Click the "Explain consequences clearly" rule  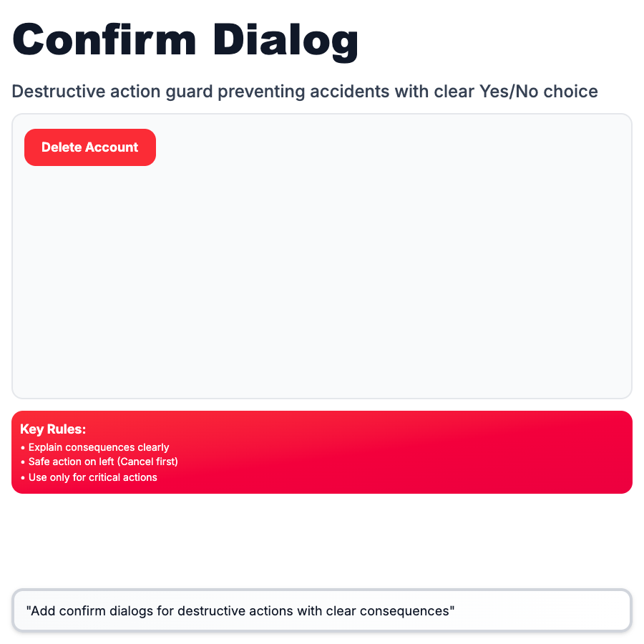(x=99, y=447)
